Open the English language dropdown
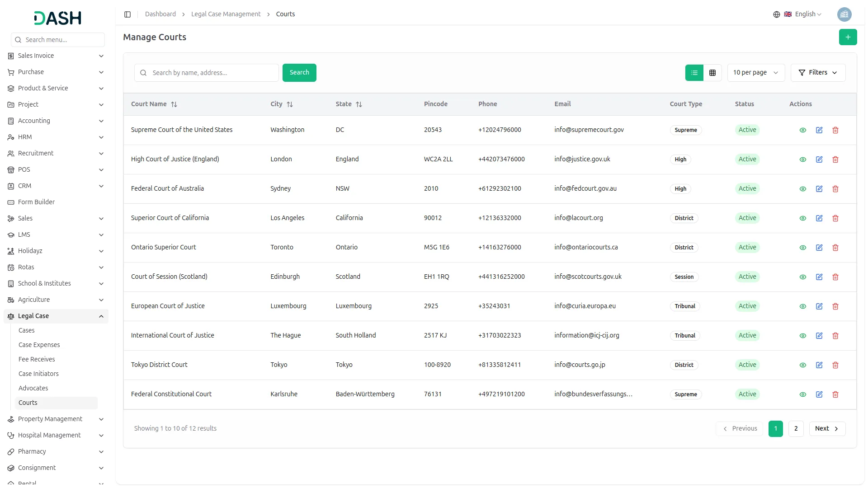Viewport: 868px width, 488px height. tap(805, 14)
